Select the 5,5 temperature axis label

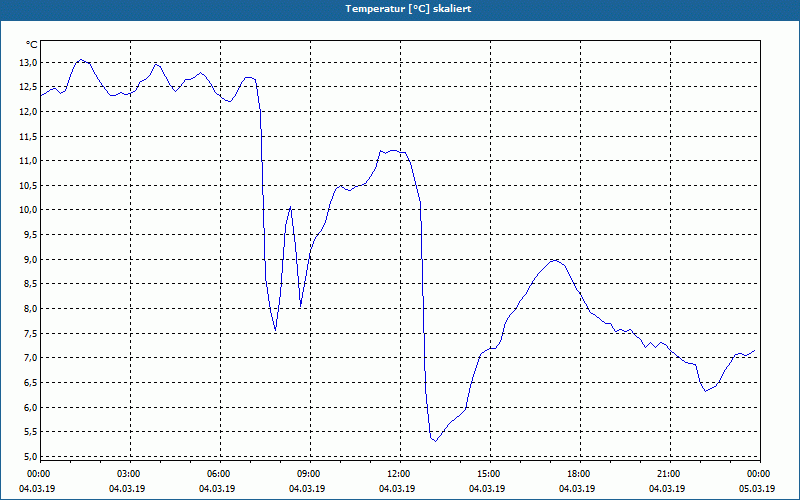click(30, 432)
